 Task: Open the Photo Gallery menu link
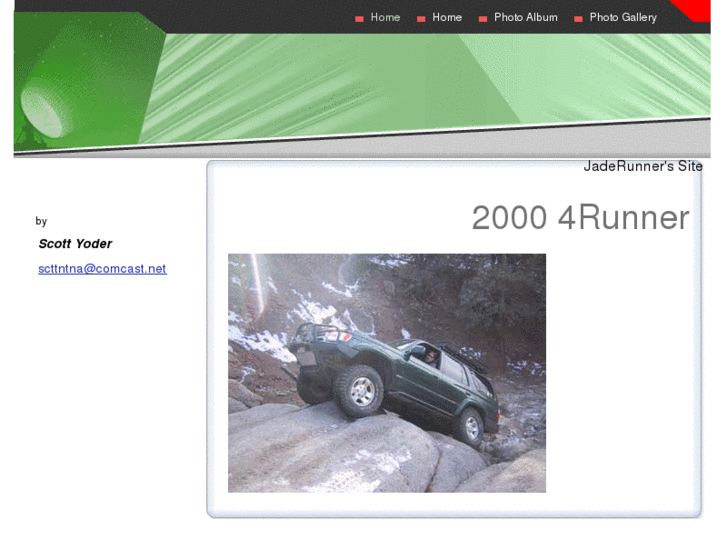(623, 18)
